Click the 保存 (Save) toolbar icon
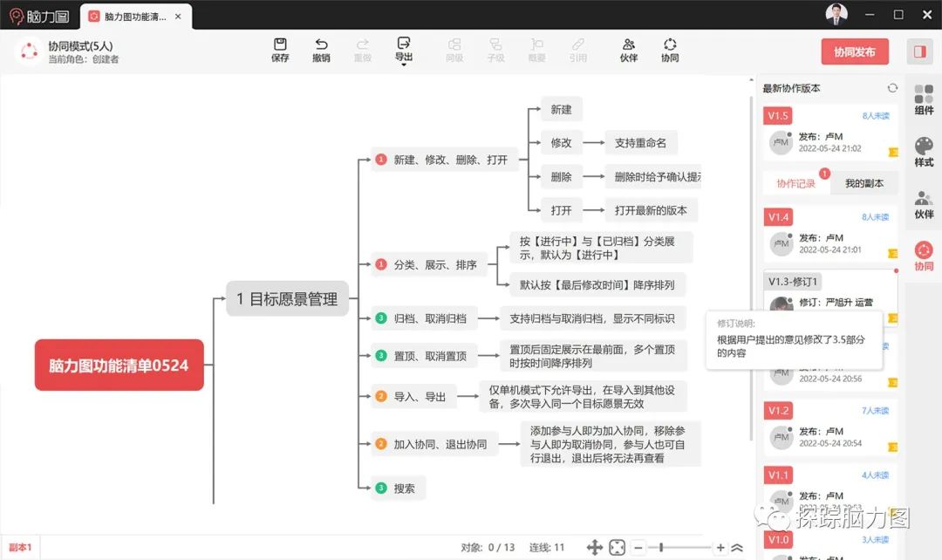942x560 pixels. pos(279,49)
